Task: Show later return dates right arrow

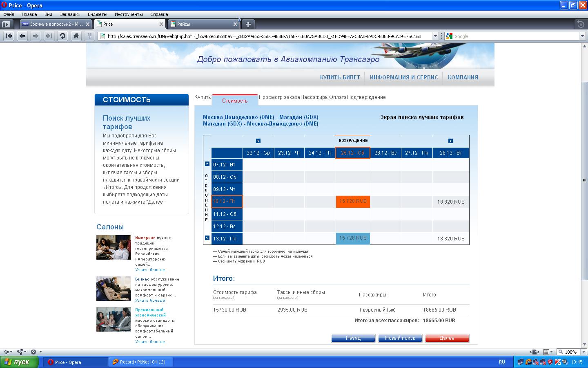Action: (x=450, y=141)
